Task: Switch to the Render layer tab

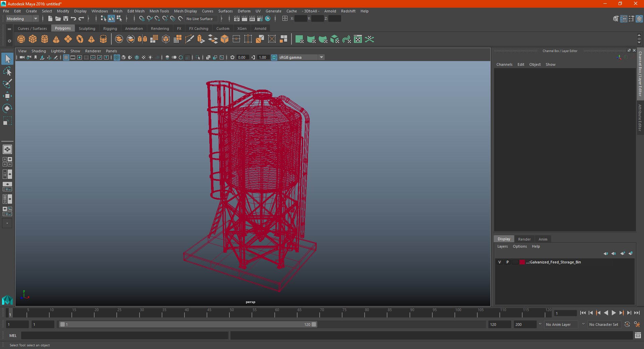Action: pyautogui.click(x=524, y=239)
